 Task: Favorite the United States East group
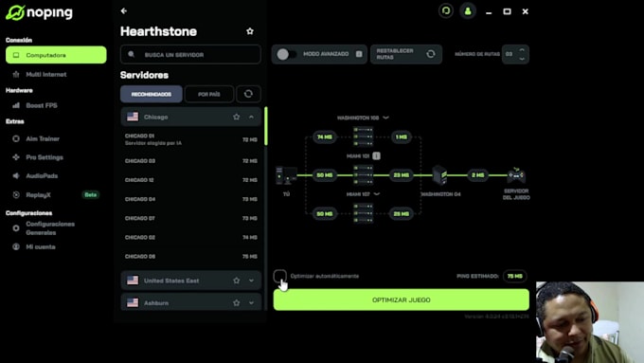236,281
